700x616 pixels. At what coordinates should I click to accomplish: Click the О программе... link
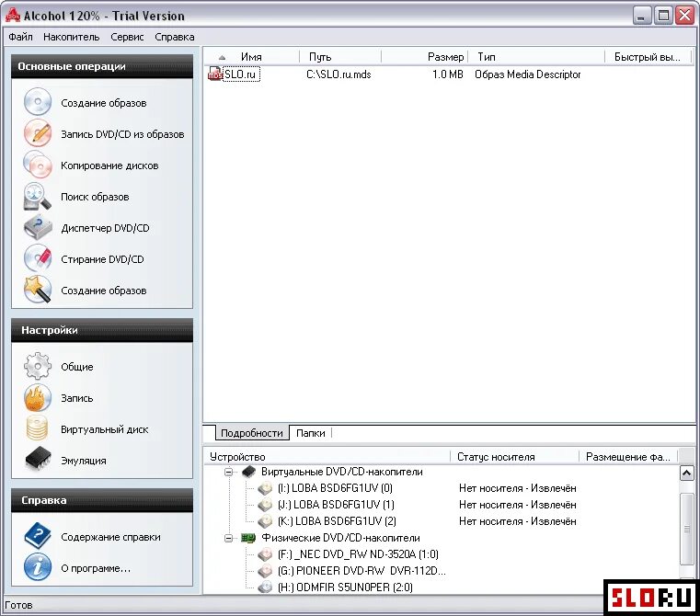click(96, 568)
